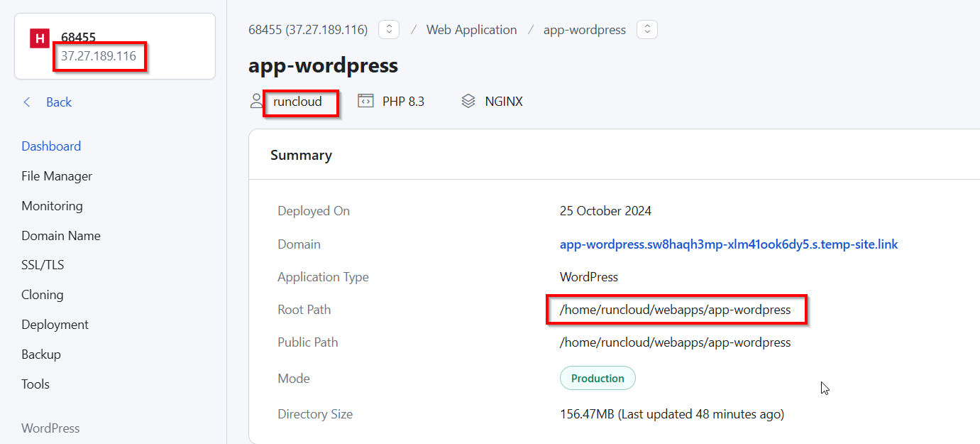Click the server IP 37.27.189.116 in sidebar
980x444 pixels.
click(x=99, y=56)
